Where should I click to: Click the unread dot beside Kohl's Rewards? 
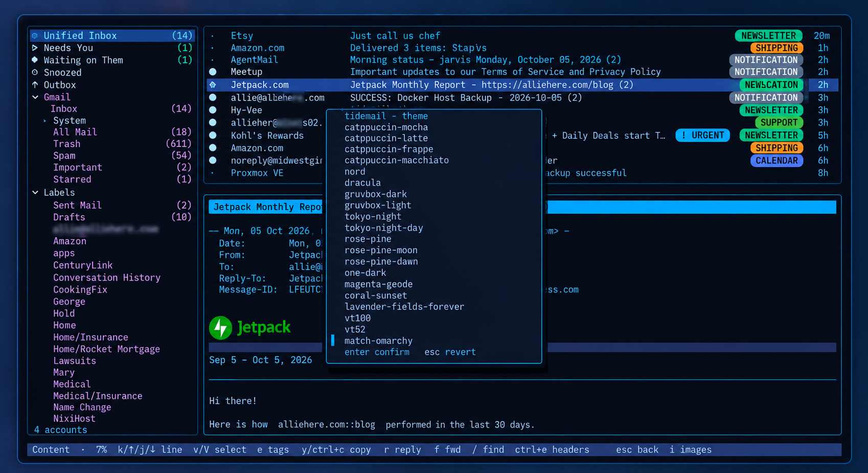213,135
